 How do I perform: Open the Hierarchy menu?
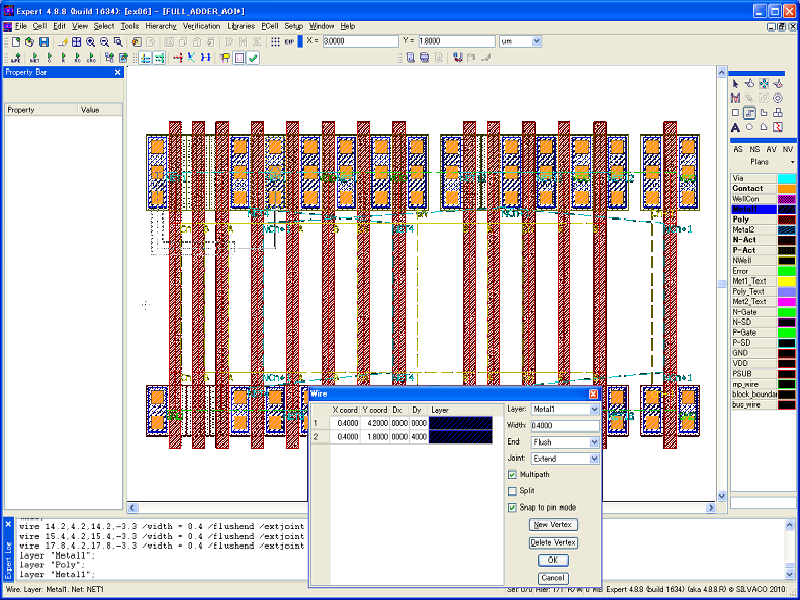pyautogui.click(x=161, y=25)
